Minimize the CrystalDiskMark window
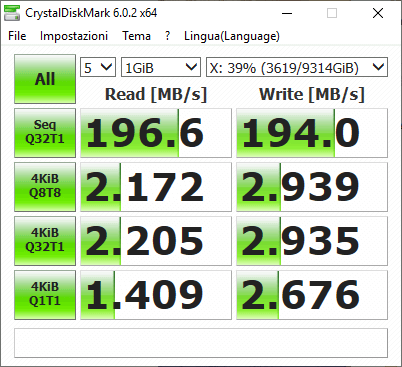The width and height of the screenshot is (402, 367). tap(287, 13)
